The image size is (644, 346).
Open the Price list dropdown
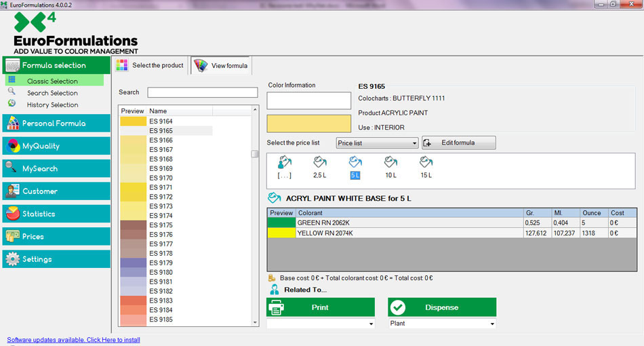[377, 143]
